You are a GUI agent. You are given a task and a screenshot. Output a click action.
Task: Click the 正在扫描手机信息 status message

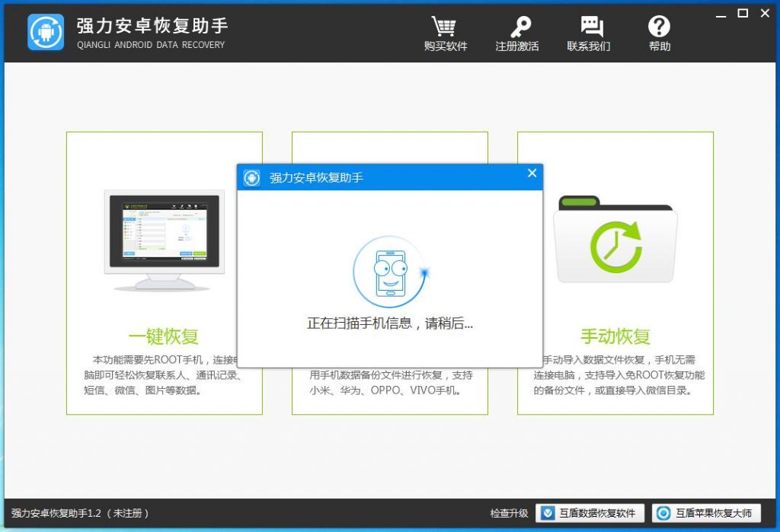click(x=389, y=323)
